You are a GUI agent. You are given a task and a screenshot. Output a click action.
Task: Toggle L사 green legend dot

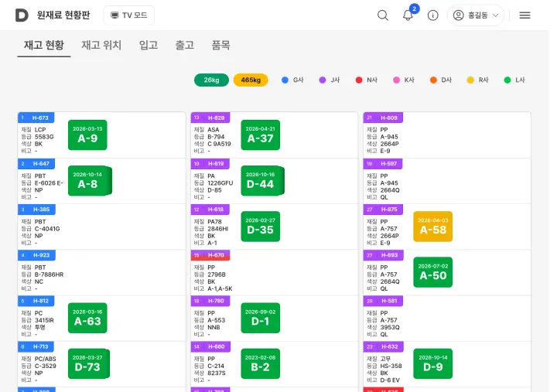pyautogui.click(x=507, y=80)
